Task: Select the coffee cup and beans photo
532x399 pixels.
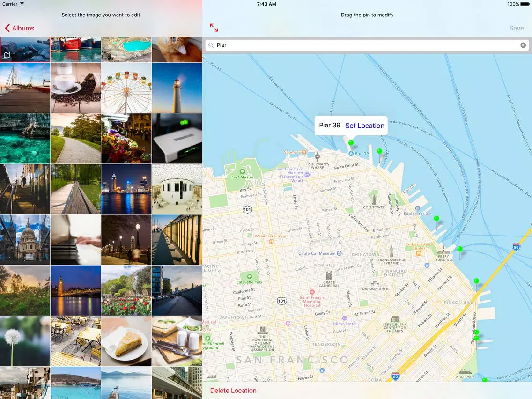Action: pos(76,88)
